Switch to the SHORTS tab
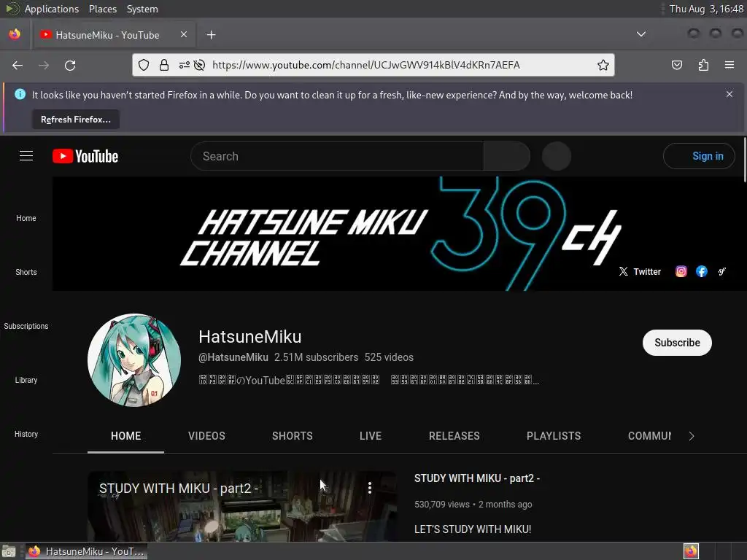Viewport: 747px width, 560px height. click(x=293, y=436)
